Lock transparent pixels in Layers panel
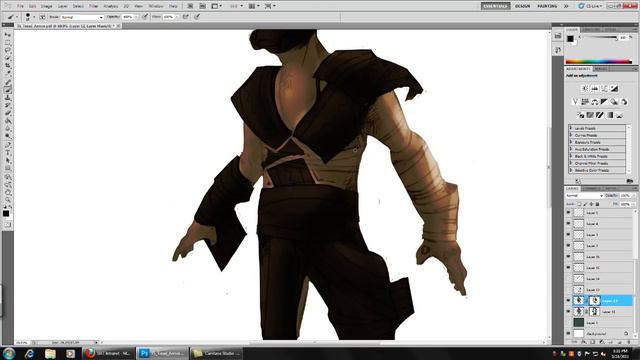The height and width of the screenshot is (360, 640). (x=580, y=204)
